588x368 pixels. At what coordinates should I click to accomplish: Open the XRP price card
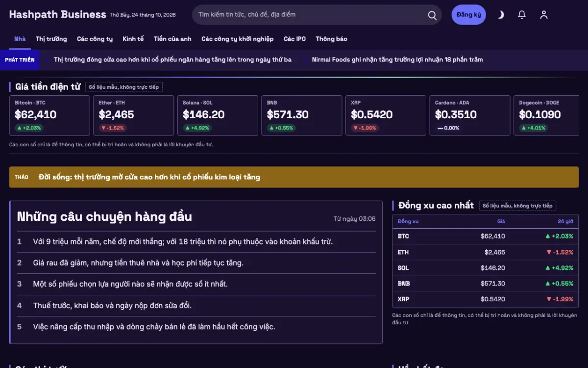pyautogui.click(x=386, y=115)
